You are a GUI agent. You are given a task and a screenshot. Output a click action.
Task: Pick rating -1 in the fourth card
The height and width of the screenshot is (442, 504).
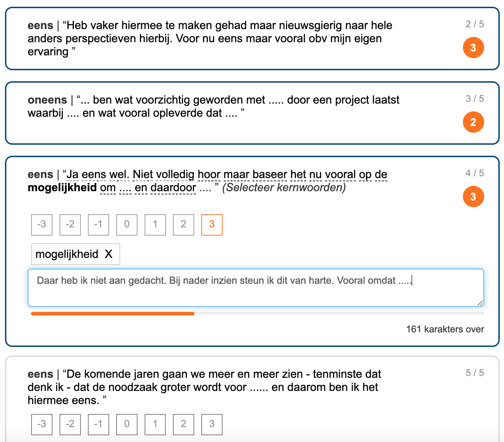point(99,225)
